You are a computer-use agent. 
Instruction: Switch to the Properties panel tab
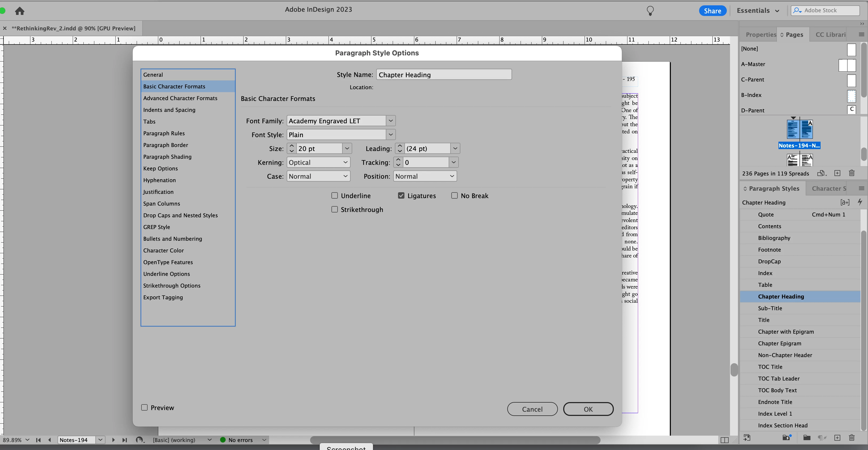coord(761,34)
